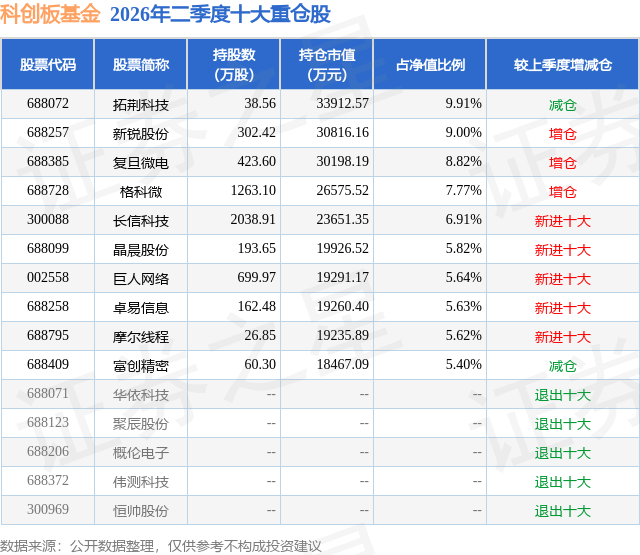The image size is (640, 555).
Task: Click the 科创板基金 title text
Action: [x=50, y=14]
